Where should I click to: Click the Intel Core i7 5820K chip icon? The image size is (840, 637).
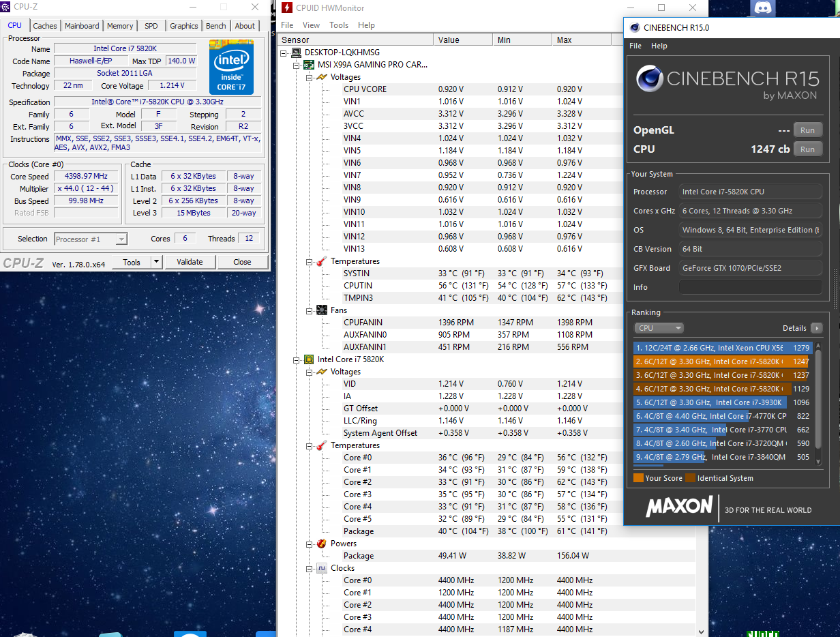coord(308,359)
